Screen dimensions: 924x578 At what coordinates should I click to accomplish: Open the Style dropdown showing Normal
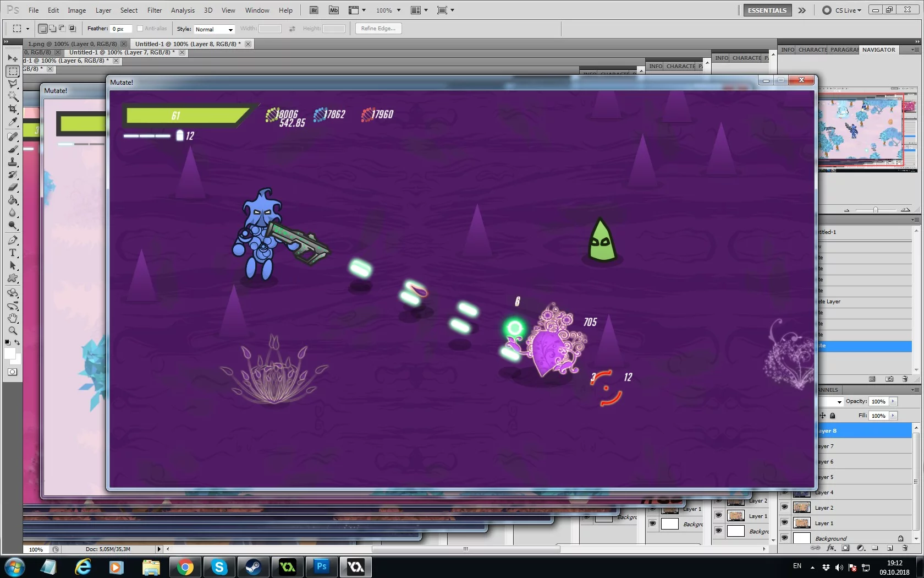click(x=214, y=29)
